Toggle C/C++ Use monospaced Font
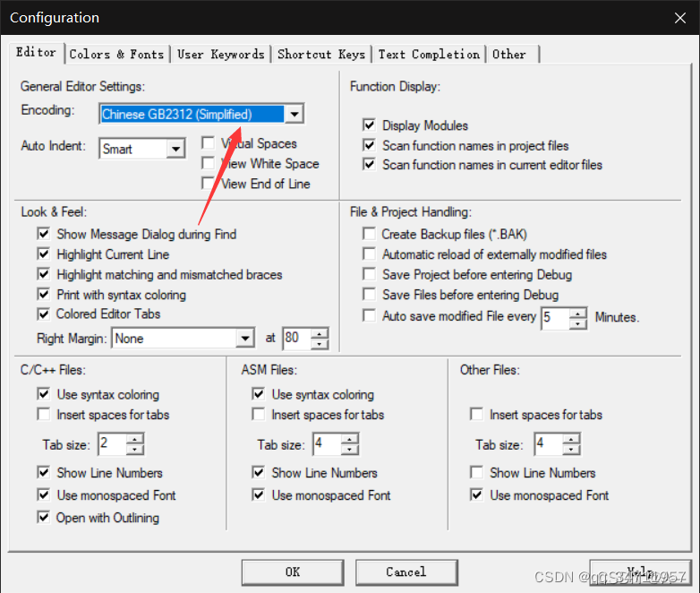700x593 pixels. (44, 494)
